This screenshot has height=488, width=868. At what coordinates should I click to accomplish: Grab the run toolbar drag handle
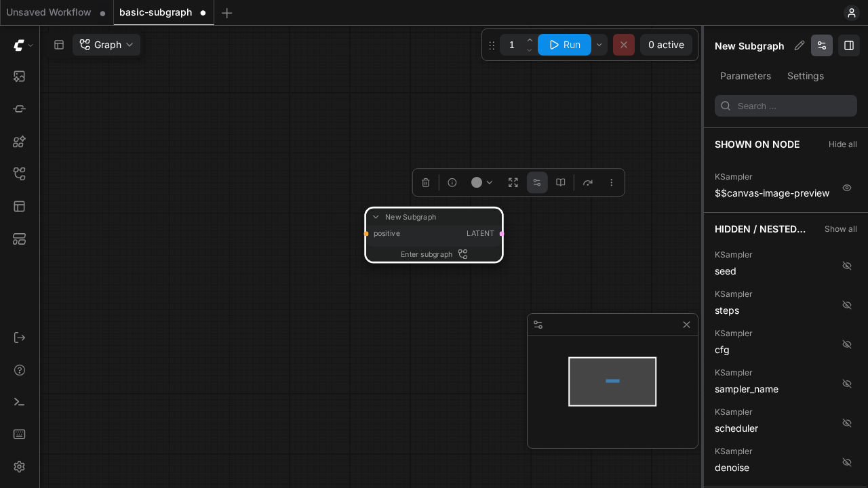492,45
